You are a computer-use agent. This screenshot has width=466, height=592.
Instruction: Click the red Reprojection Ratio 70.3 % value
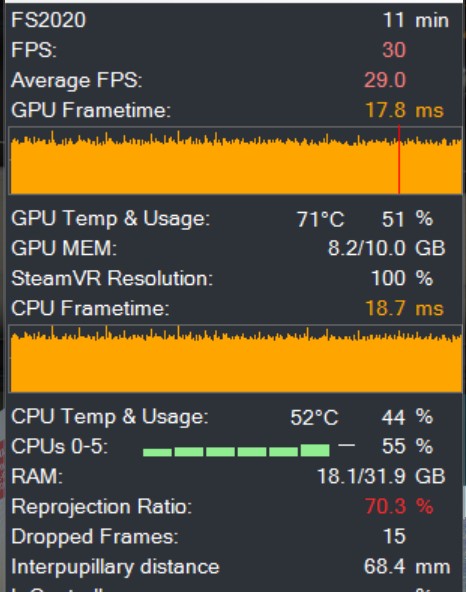(x=399, y=506)
